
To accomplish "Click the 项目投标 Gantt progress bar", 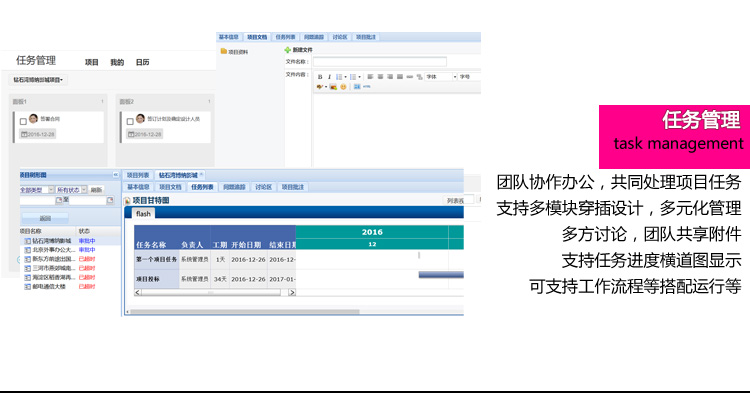I will tap(441, 275).
